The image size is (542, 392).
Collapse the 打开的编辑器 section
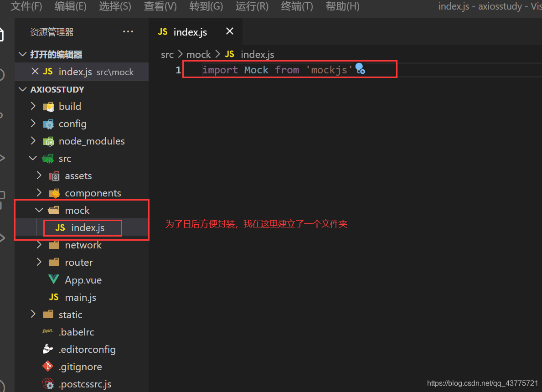[22, 54]
